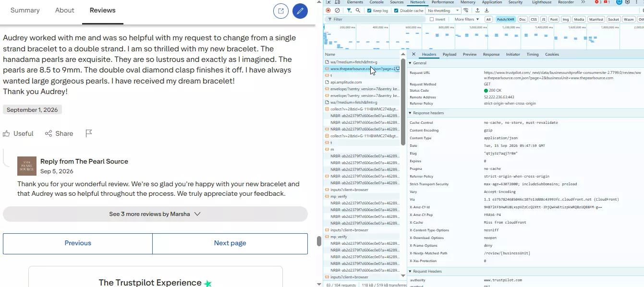This screenshot has width=644, height=287.
Task: Toggle the CSS request filter
Action: 534,19
